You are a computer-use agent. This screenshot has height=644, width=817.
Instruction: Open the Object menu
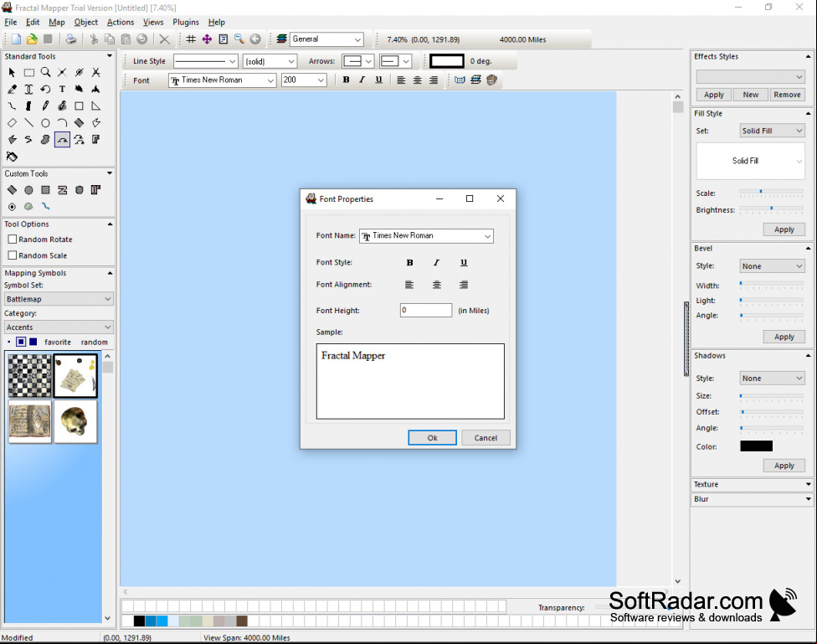tap(86, 22)
